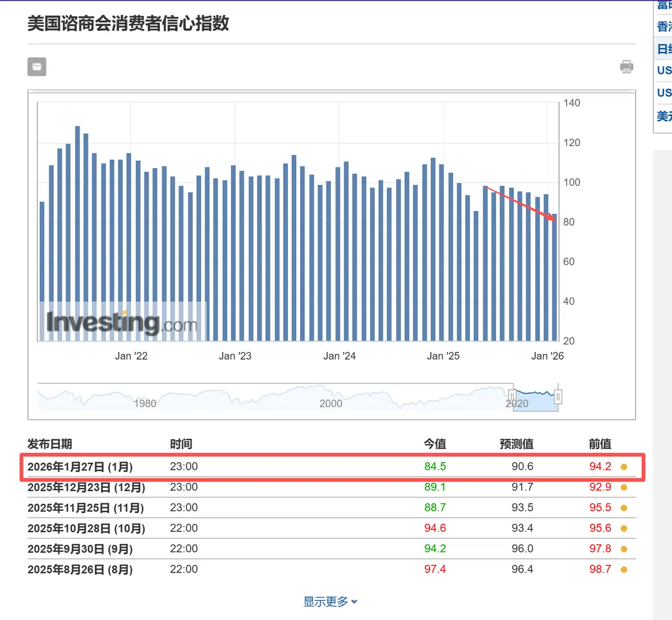The width and height of the screenshot is (672, 620).
Task: Click the right handle of the chart range navigator
Action: (x=558, y=397)
